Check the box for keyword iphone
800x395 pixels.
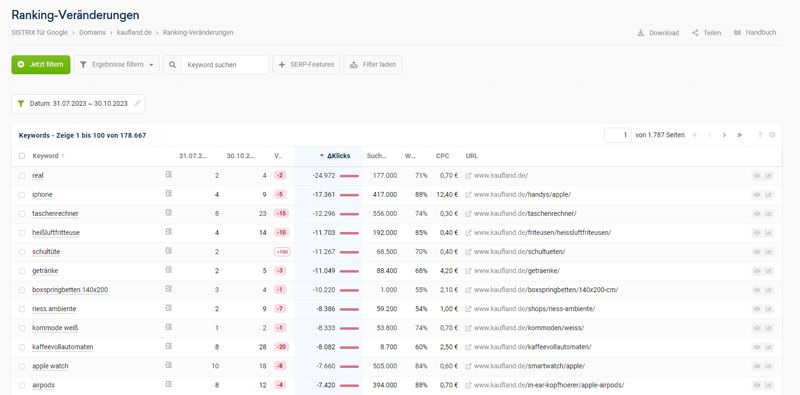click(22, 194)
